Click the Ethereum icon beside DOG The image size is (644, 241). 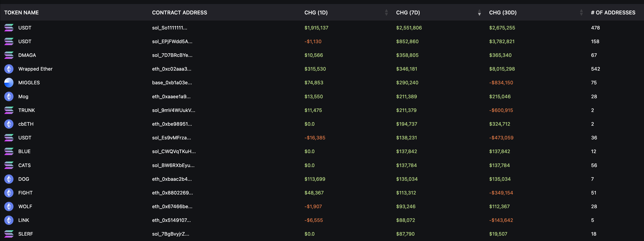coord(9,179)
